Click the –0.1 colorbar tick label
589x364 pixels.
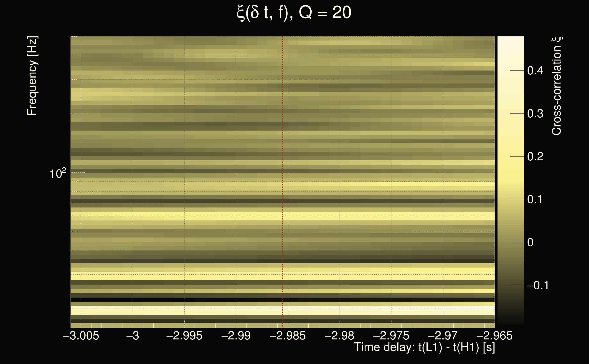[x=538, y=285]
